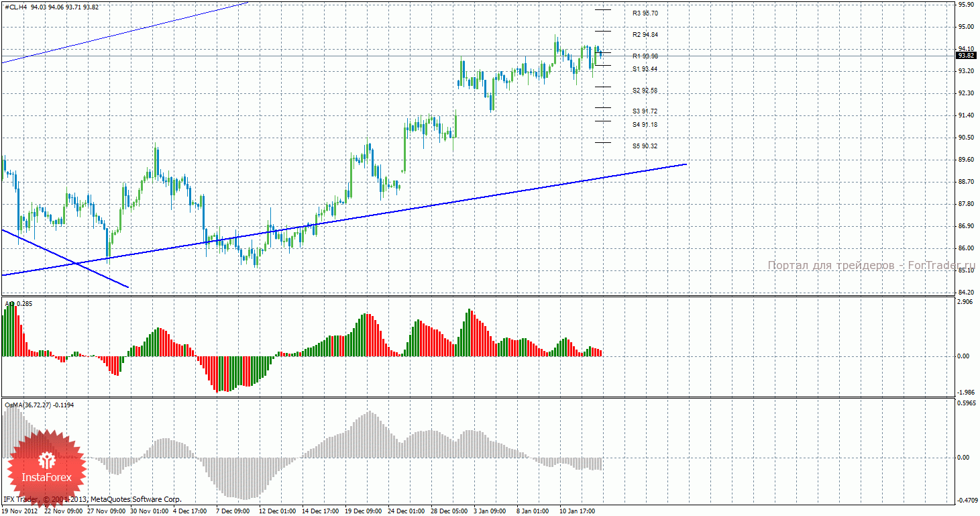The image size is (980, 516).
Task: Select the short descending blue trendline
Action: tap(65, 258)
